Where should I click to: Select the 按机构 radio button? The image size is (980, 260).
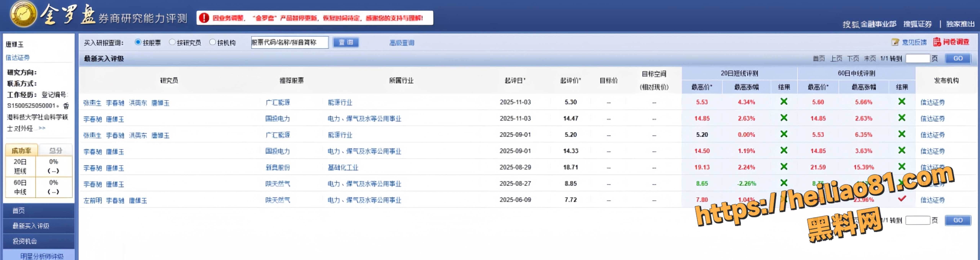point(212,42)
